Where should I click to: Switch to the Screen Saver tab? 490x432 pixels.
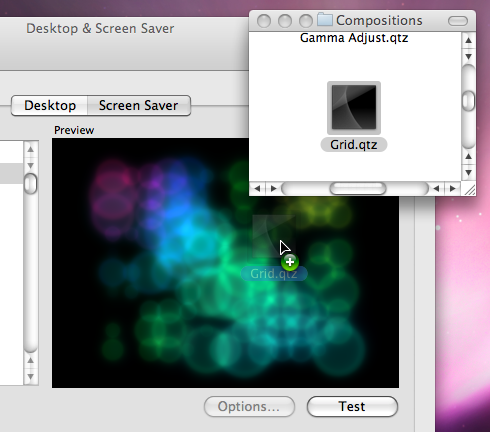(x=139, y=106)
